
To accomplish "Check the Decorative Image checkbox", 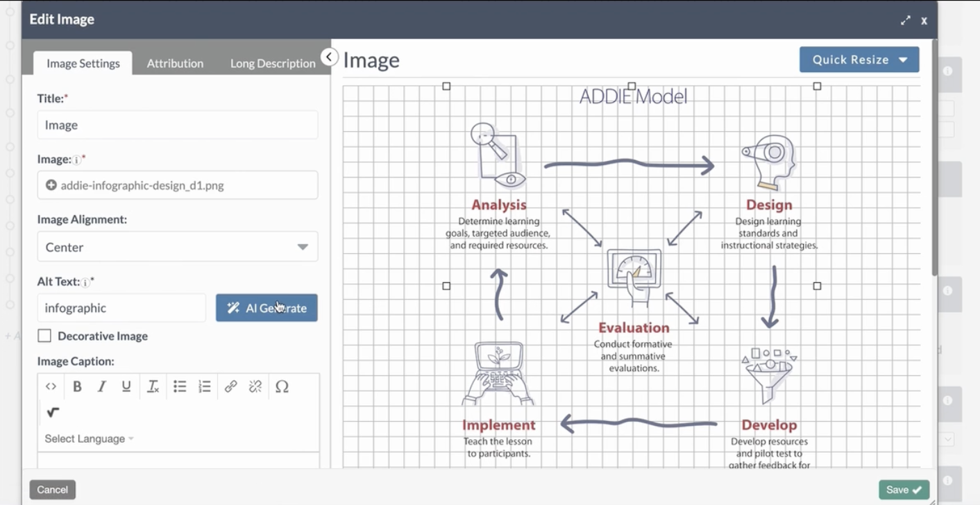I will [x=44, y=336].
